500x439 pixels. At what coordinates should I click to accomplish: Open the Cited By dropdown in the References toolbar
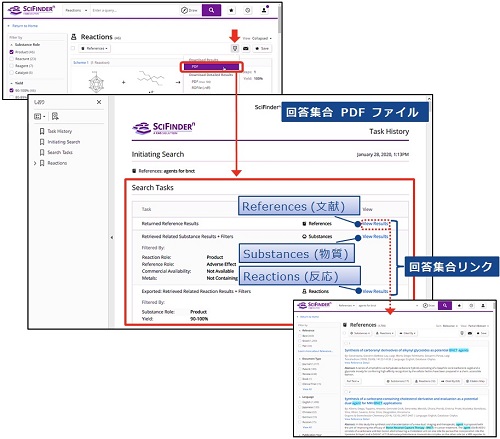click(408, 333)
